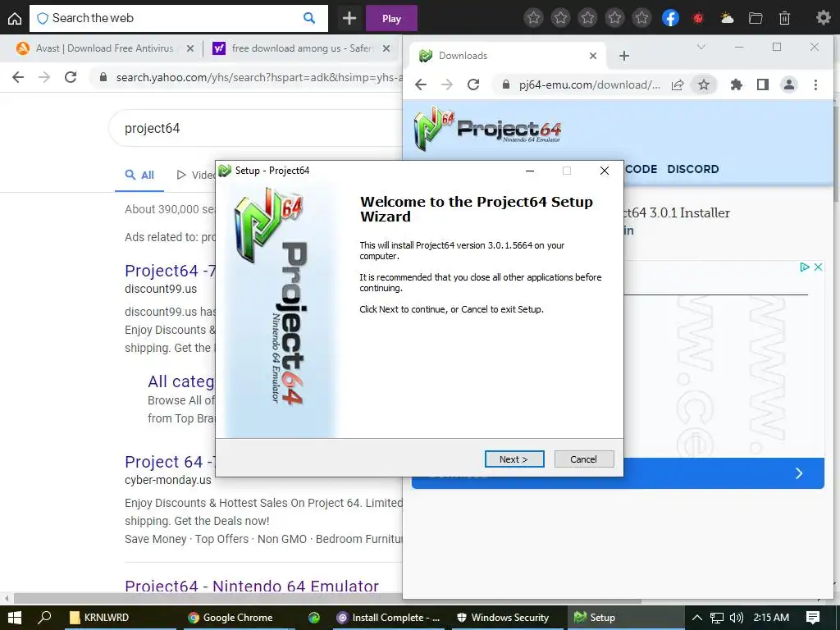Bookmark pj64-emu page with star icon
The width and height of the screenshot is (840, 630).
pos(703,84)
